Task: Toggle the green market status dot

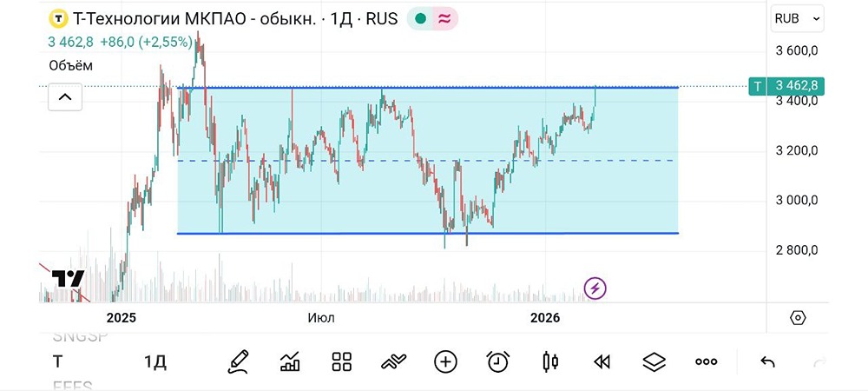Action: (x=421, y=19)
